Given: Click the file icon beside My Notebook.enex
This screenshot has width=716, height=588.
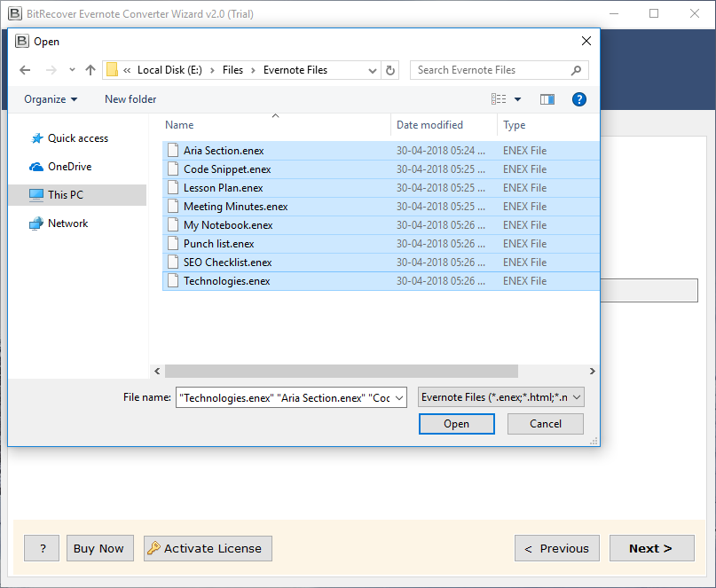Looking at the screenshot, I should (173, 224).
